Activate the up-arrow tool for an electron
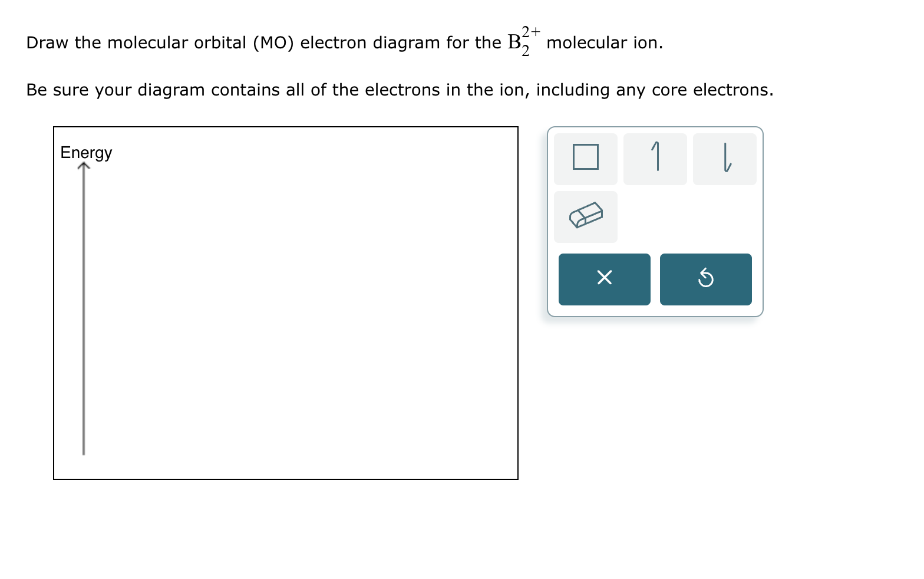Image resolution: width=924 pixels, height=579 pixels. (655, 158)
